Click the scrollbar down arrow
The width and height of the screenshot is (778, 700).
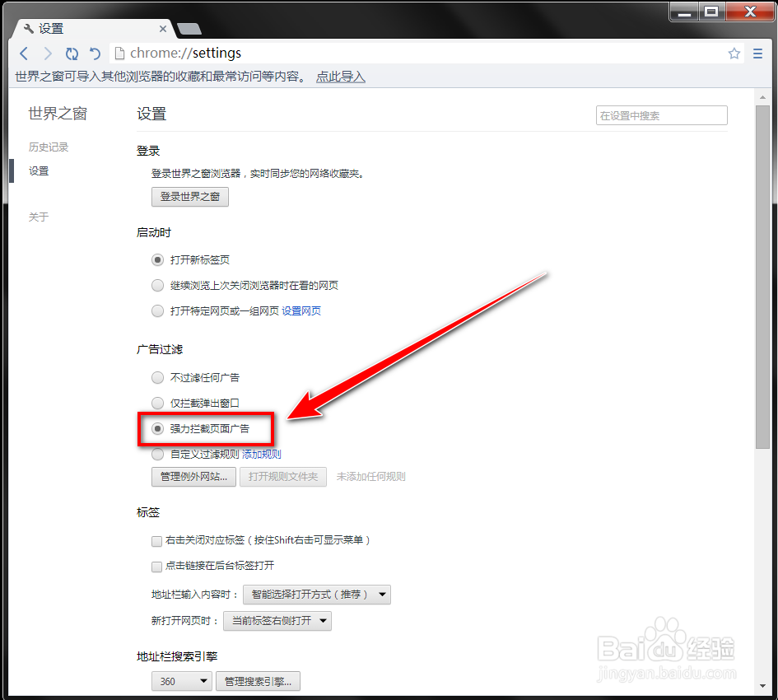coord(762,686)
